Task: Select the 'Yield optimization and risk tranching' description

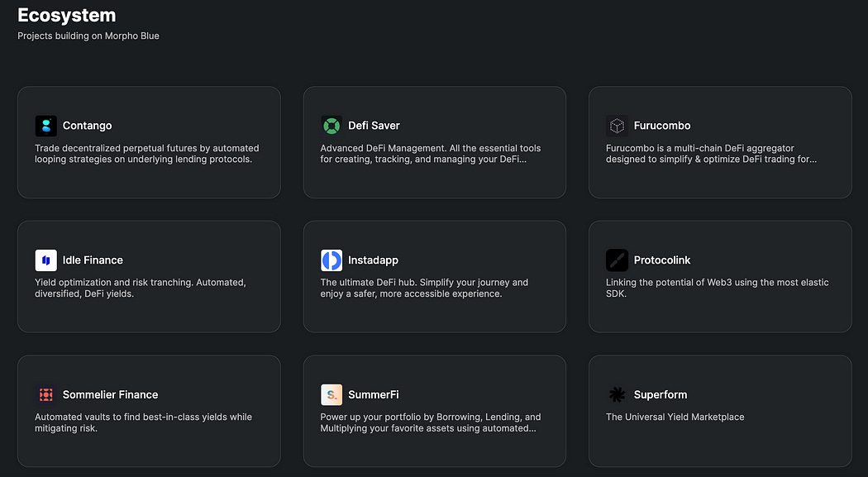Action: 140,288
